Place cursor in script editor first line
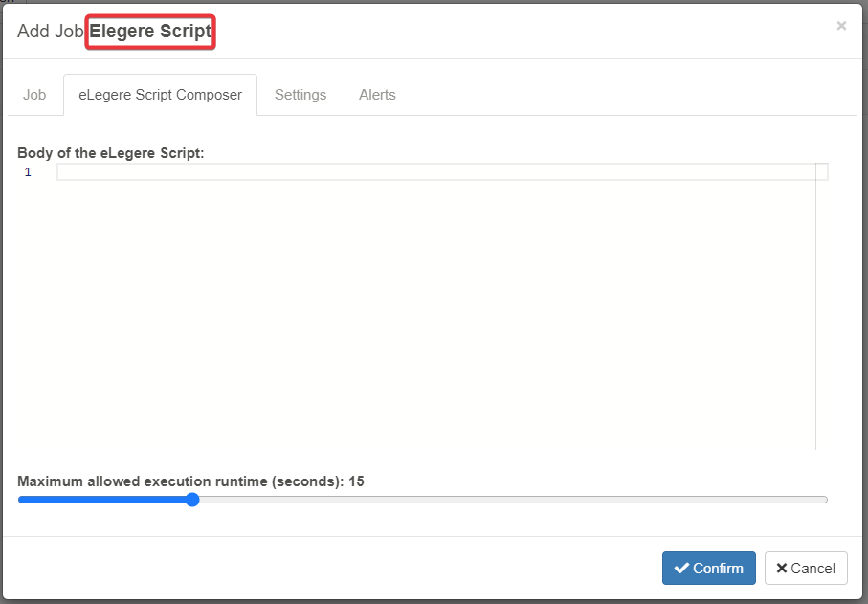868x604 pixels. 431,172
